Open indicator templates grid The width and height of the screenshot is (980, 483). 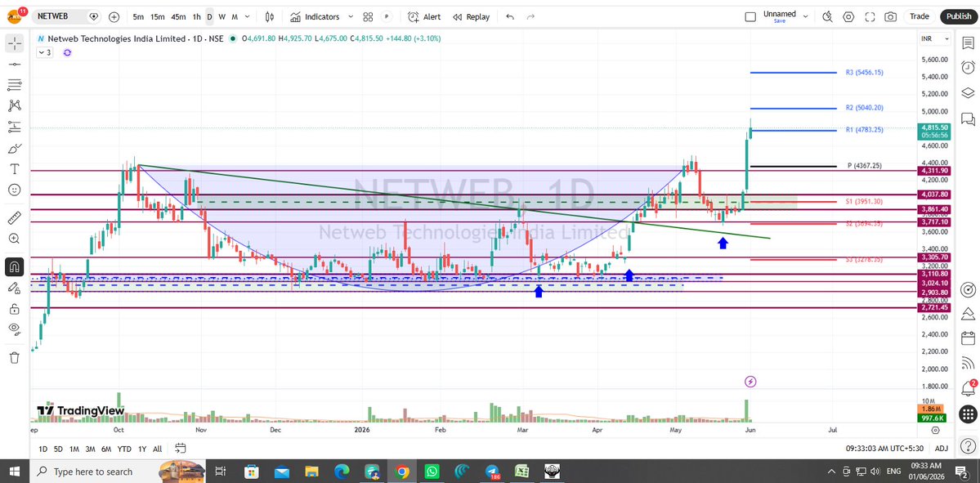click(x=368, y=17)
